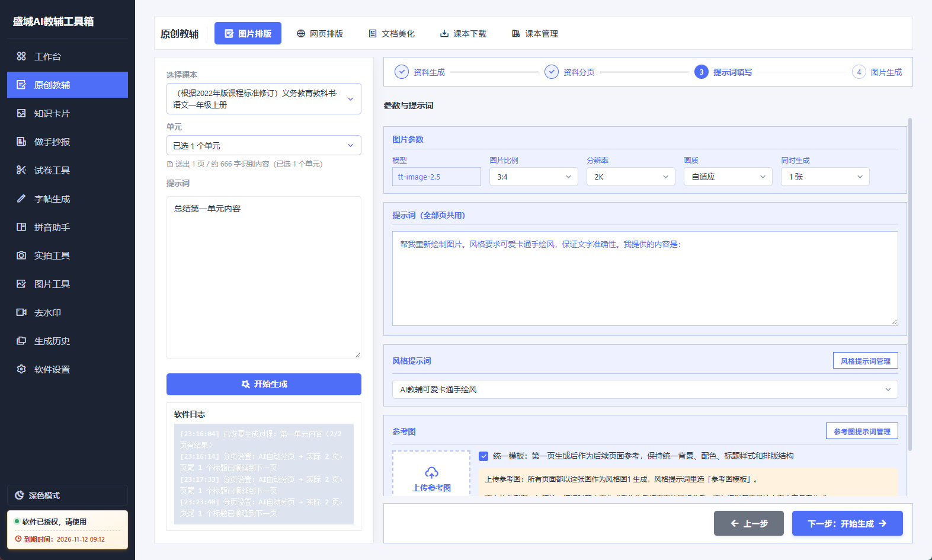This screenshot has width=932, height=560.
Task: Click the 生成历史 icon
Action: pos(21,341)
